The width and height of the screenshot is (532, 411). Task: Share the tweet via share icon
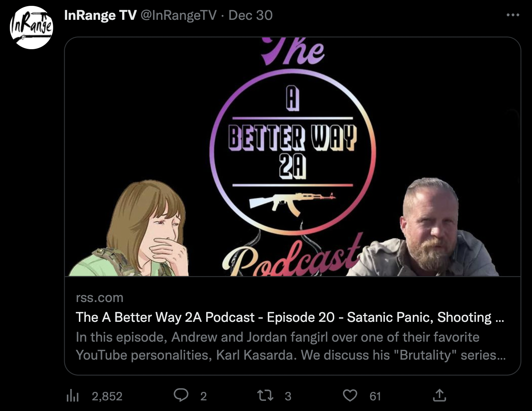click(x=439, y=395)
